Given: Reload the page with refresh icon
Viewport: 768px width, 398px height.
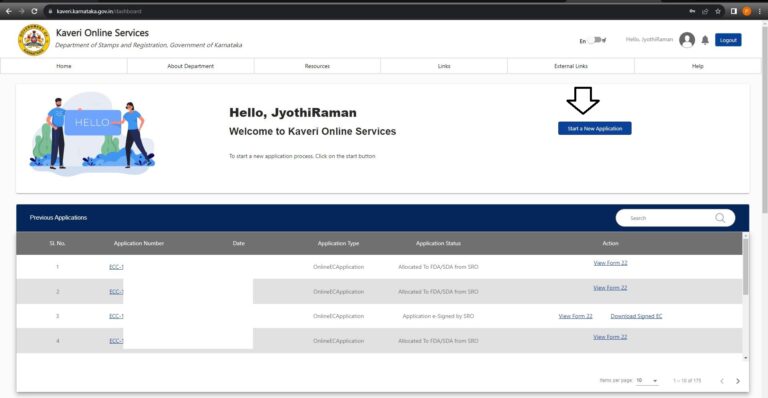Looking at the screenshot, I should pyautogui.click(x=34, y=11).
